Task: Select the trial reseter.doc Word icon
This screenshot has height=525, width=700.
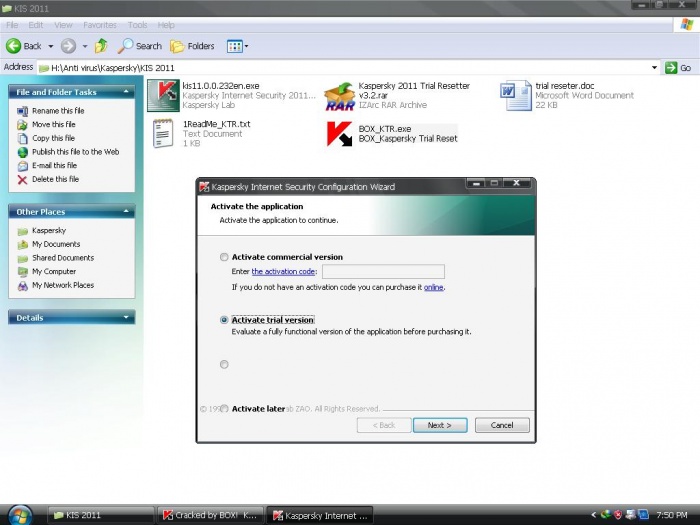Action: (516, 96)
